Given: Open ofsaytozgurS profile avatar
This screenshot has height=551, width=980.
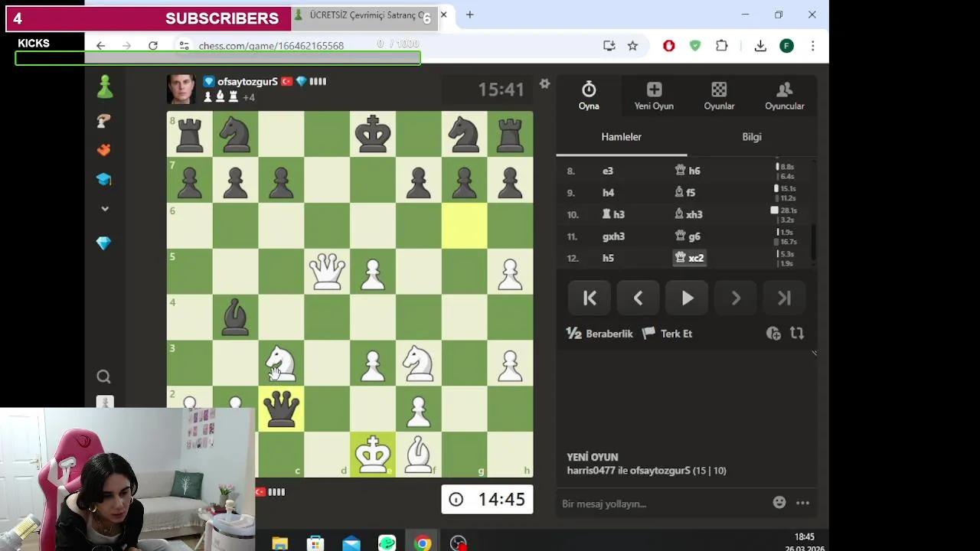Looking at the screenshot, I should (x=181, y=90).
